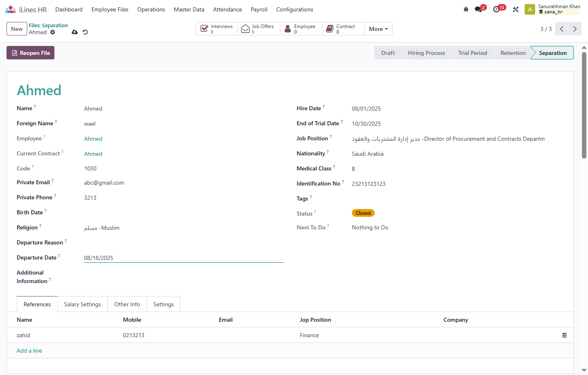Open the Payroll menu
Screen dimensions: 588x375
point(259,9)
